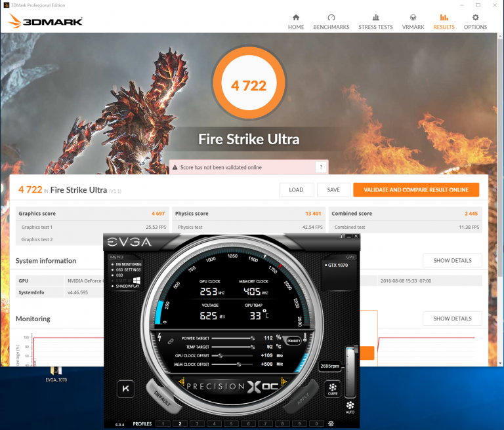504x430 pixels.
Task: Select profile 3
Action: pos(197,424)
